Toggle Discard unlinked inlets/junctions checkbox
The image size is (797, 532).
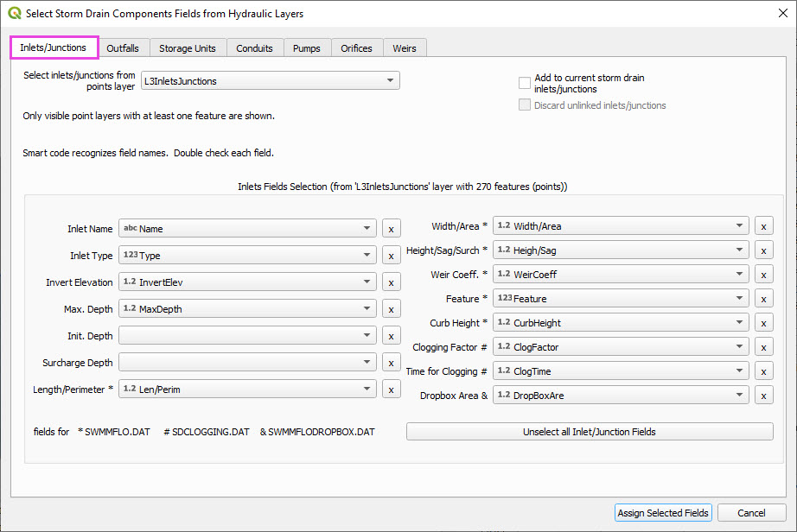[525, 105]
